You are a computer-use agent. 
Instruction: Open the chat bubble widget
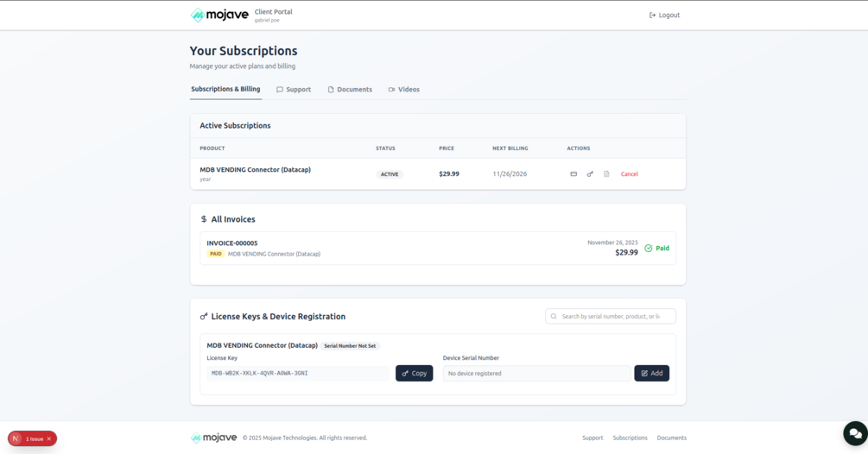coord(855,433)
